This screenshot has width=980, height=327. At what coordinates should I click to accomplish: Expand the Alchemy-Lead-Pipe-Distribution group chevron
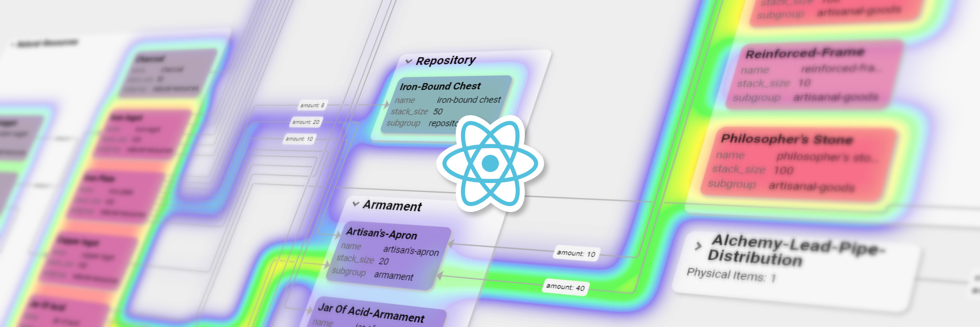coord(698,246)
